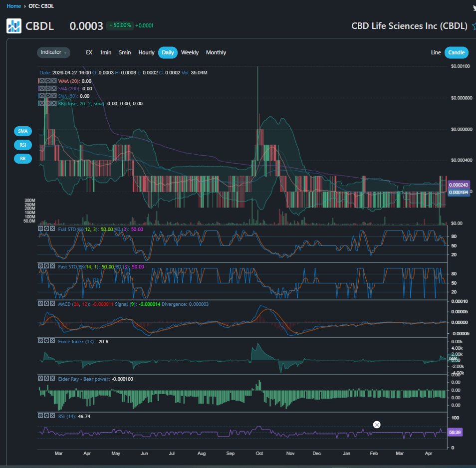
Task: Click the 0.000243 price label
Action: [x=458, y=185]
